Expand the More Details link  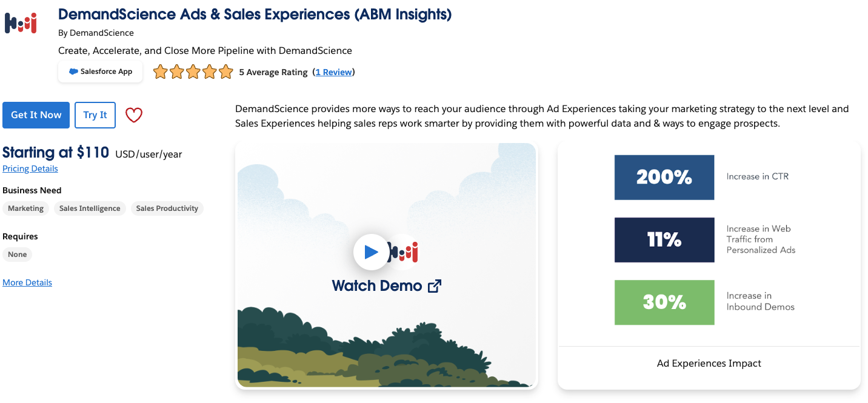click(x=27, y=282)
